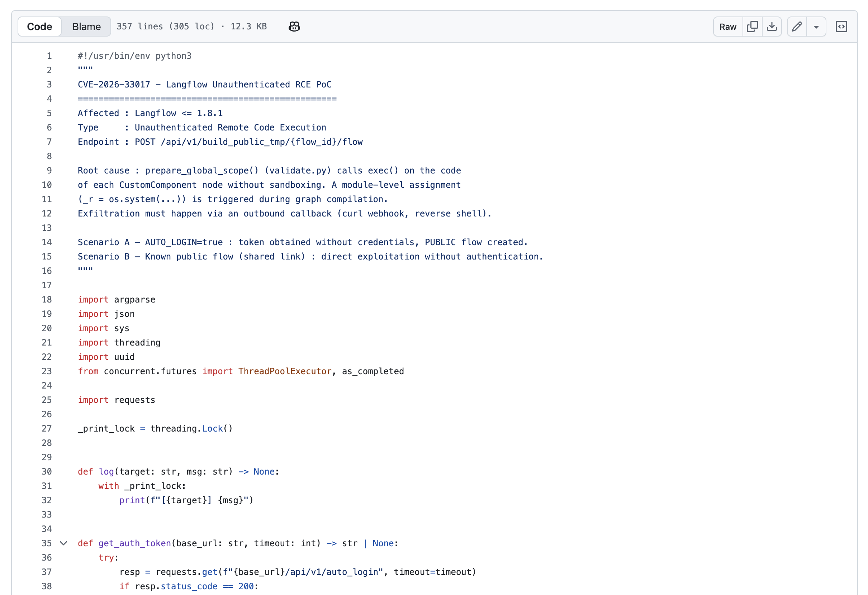Screen dimensions: 868x595
Task: Click the 'import sys' line
Action: point(104,328)
